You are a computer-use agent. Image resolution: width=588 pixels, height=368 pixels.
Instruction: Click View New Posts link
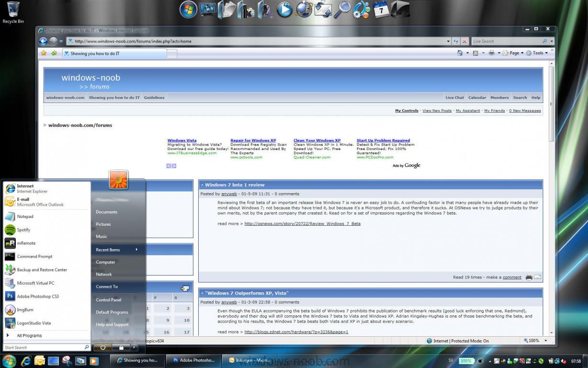437,111
